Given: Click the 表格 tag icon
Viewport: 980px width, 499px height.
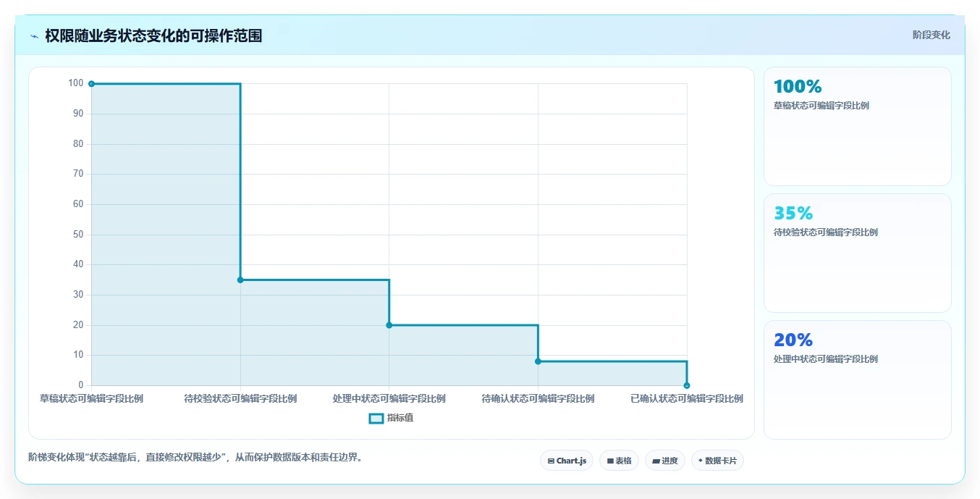Looking at the screenshot, I should [610, 461].
